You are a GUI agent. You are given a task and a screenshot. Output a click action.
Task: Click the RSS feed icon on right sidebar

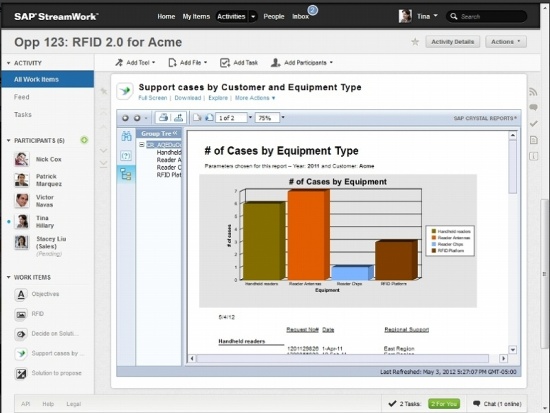tap(533, 92)
